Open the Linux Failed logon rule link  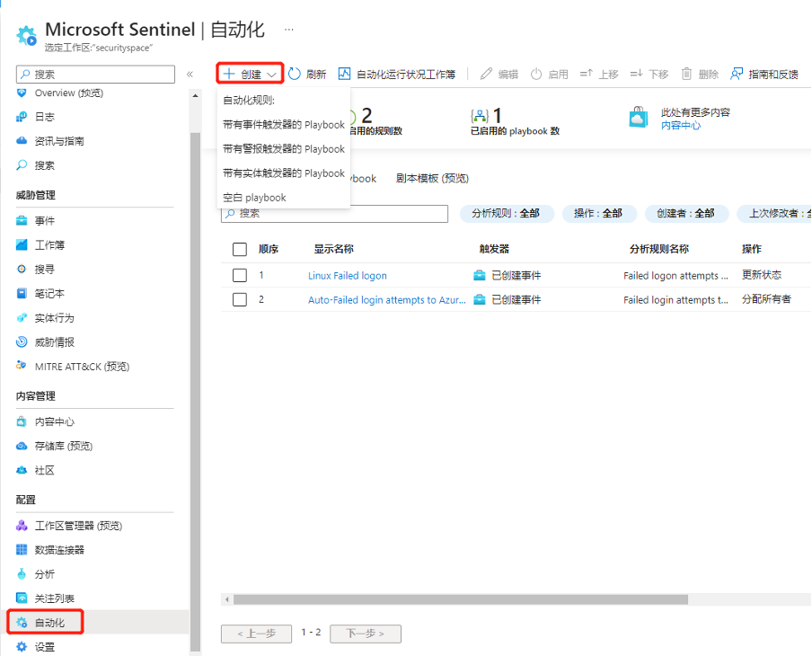click(348, 276)
